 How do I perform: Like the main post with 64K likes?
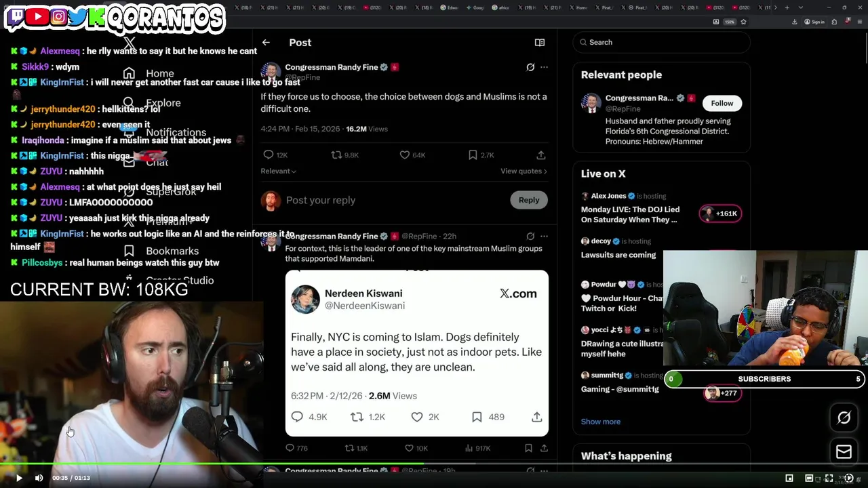412,155
